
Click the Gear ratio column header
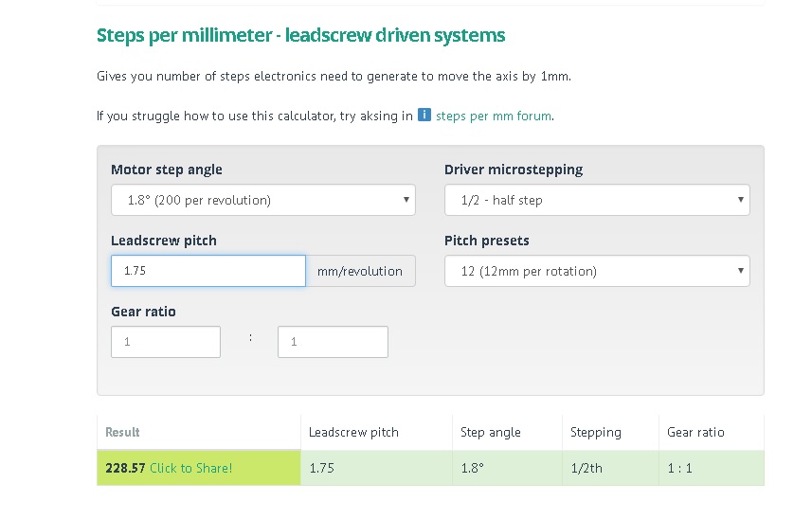pos(695,432)
